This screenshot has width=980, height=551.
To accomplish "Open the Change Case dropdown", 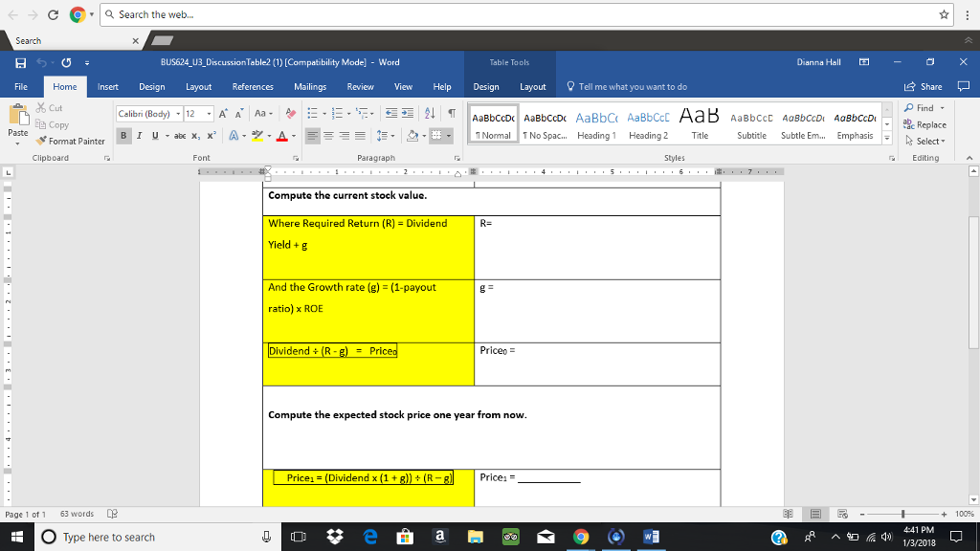I will 261,114.
